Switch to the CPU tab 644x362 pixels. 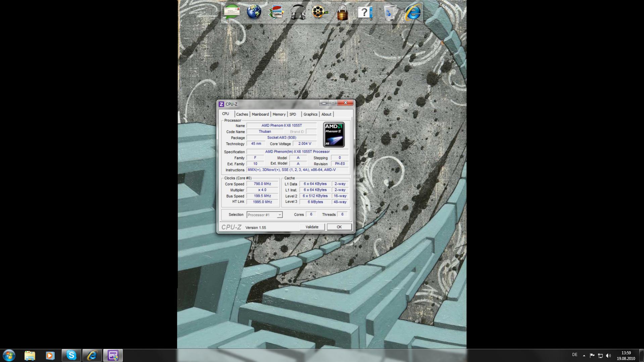226,114
